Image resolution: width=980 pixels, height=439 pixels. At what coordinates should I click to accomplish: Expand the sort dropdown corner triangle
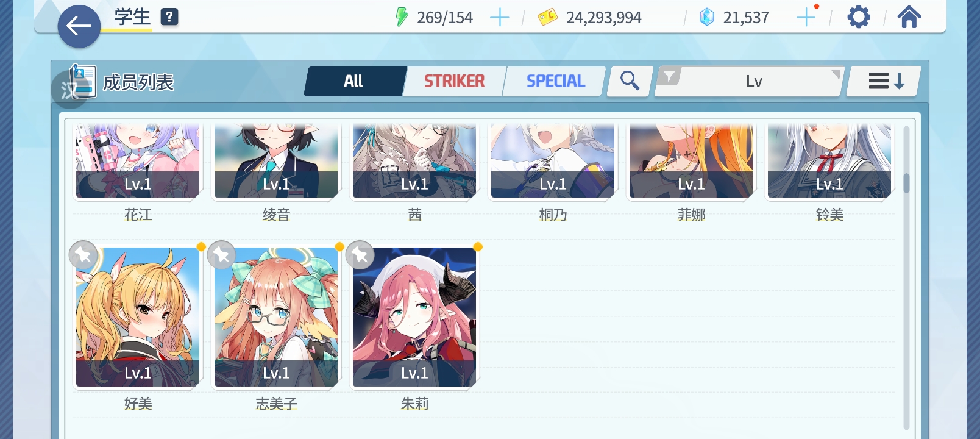coord(836,74)
